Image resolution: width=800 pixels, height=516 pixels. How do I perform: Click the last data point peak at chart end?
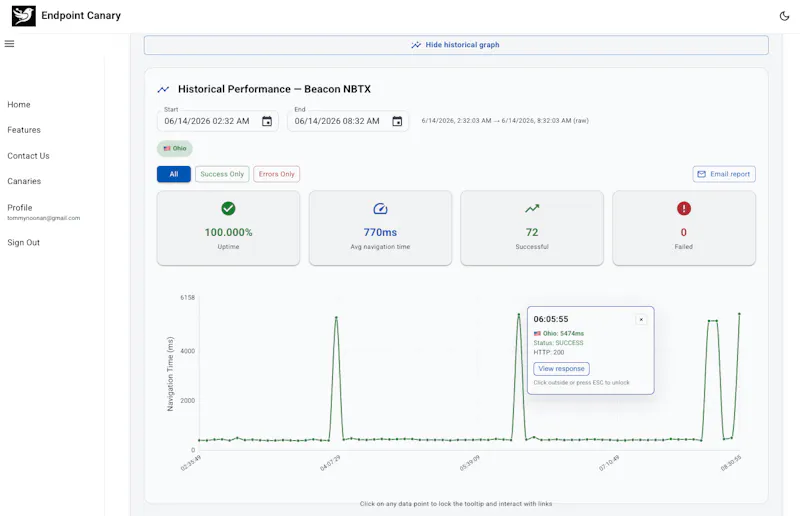pos(739,314)
